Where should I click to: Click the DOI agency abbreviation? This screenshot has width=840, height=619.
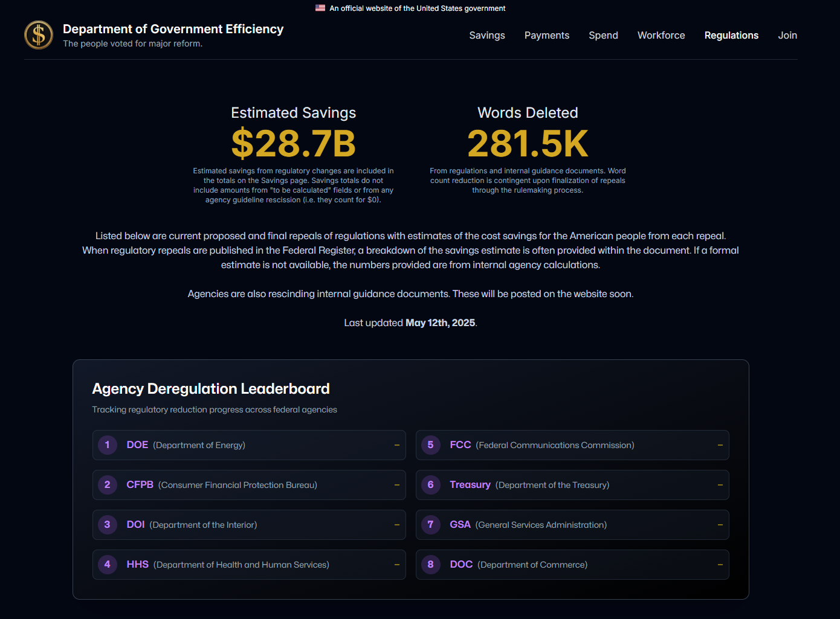pyautogui.click(x=135, y=525)
